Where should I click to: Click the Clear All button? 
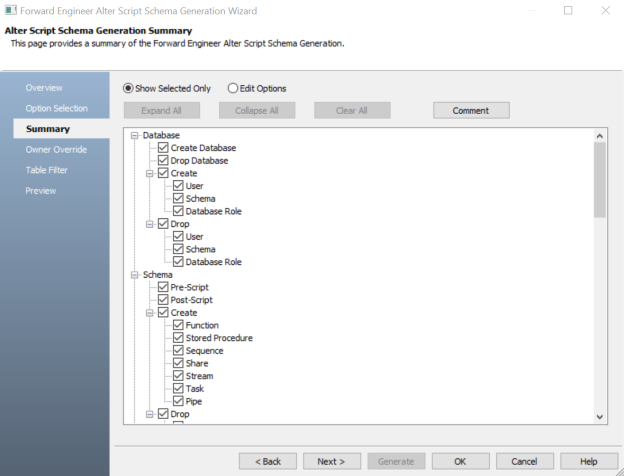tap(352, 111)
